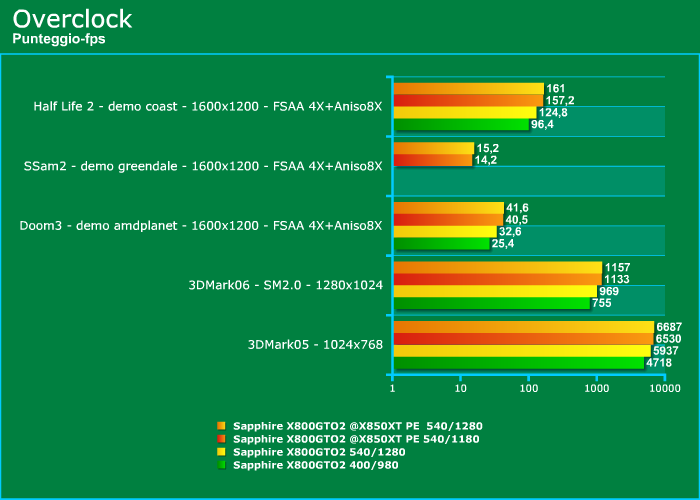Click the 3DMark05 bar valued 6530
Viewport: 700px width, 500px height.
pos(524,339)
